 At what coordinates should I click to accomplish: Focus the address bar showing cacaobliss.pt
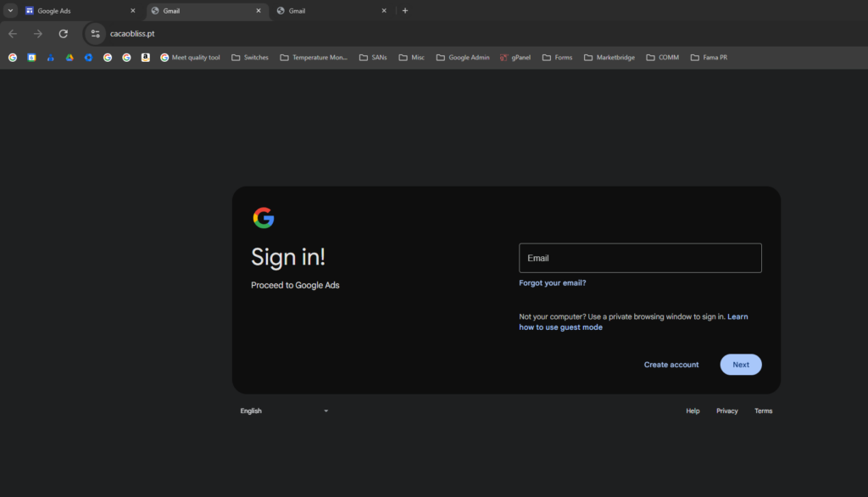(x=131, y=34)
